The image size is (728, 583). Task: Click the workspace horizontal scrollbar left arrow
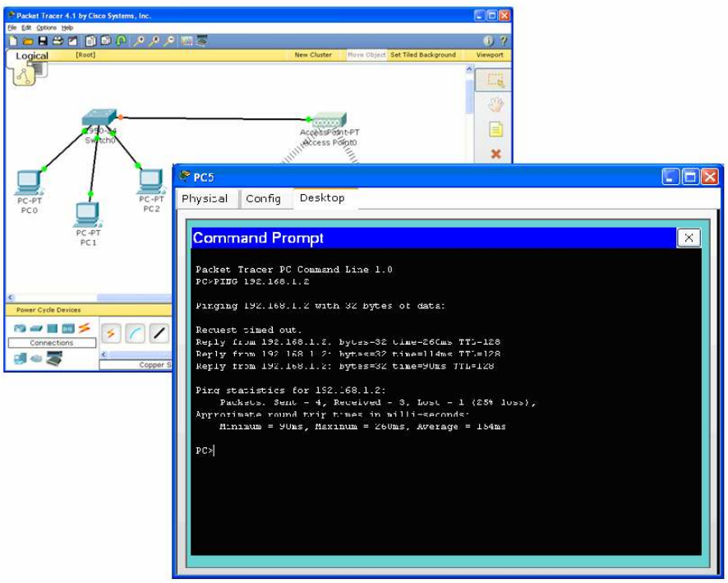point(11,298)
